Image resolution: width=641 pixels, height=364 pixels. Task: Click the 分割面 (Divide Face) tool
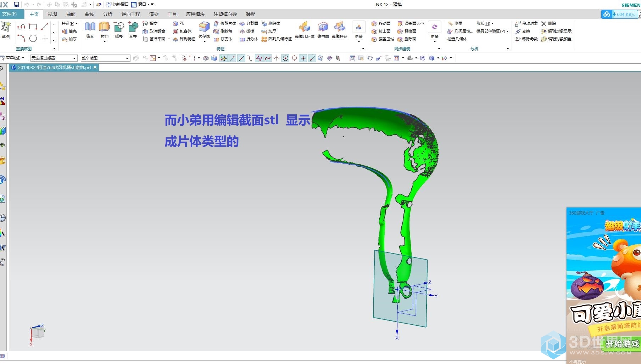[x=249, y=23]
